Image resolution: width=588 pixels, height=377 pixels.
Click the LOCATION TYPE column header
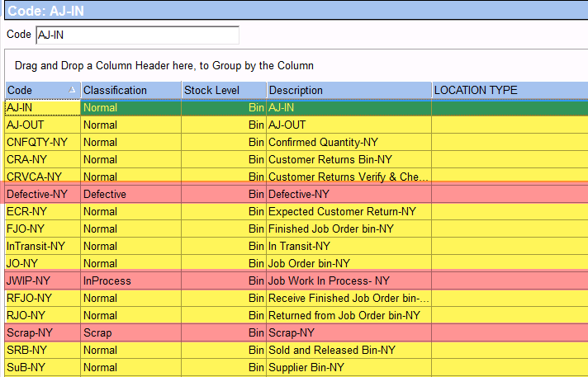click(508, 90)
